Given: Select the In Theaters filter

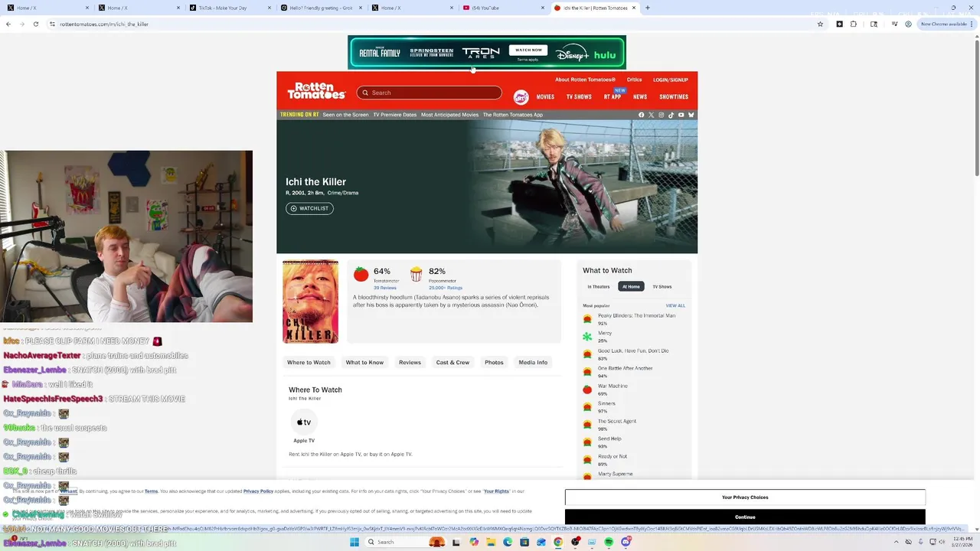Looking at the screenshot, I should click(599, 287).
